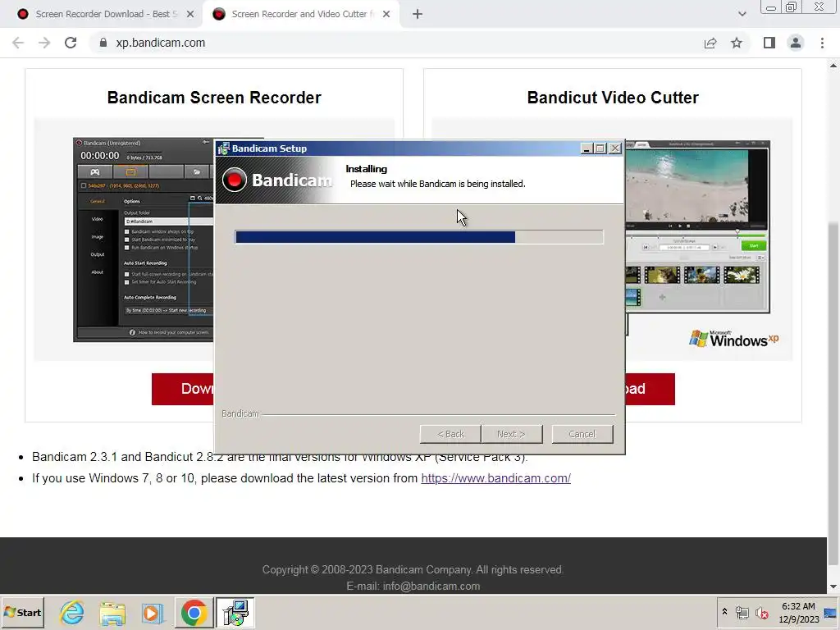The image size is (840, 630).
Task: Click the Cancel button in Bandicam Setup
Action: pyautogui.click(x=582, y=434)
